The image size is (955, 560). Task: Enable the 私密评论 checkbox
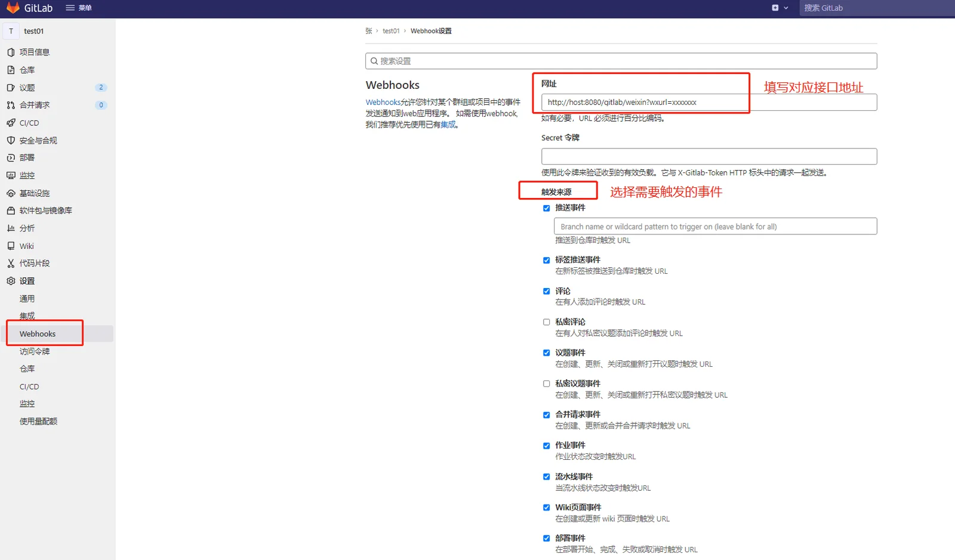coord(546,322)
